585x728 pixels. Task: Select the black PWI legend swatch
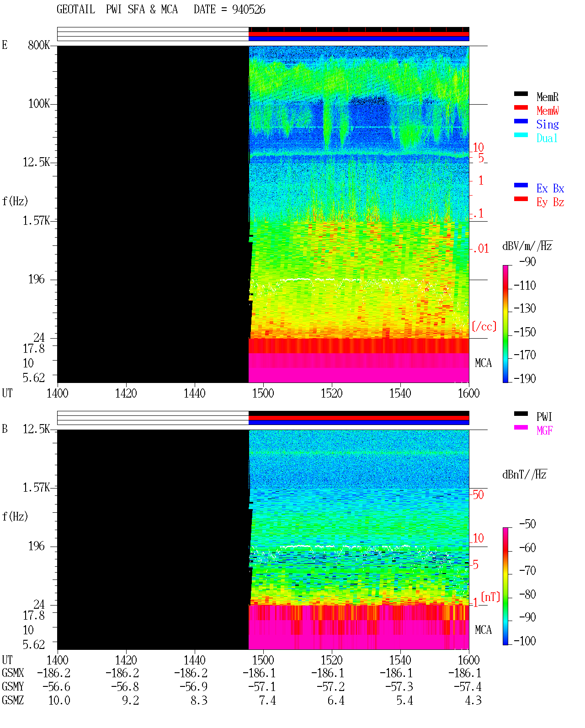(521, 414)
